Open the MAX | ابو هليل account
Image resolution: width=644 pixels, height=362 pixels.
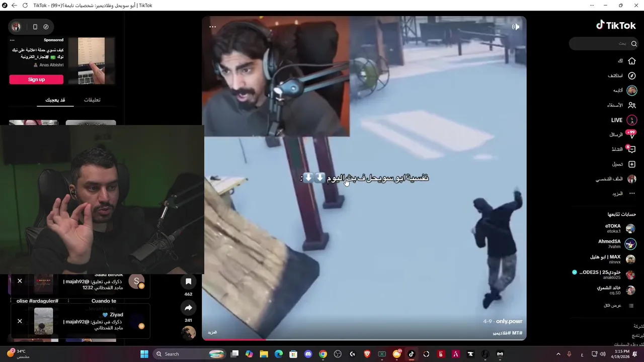click(x=613, y=259)
